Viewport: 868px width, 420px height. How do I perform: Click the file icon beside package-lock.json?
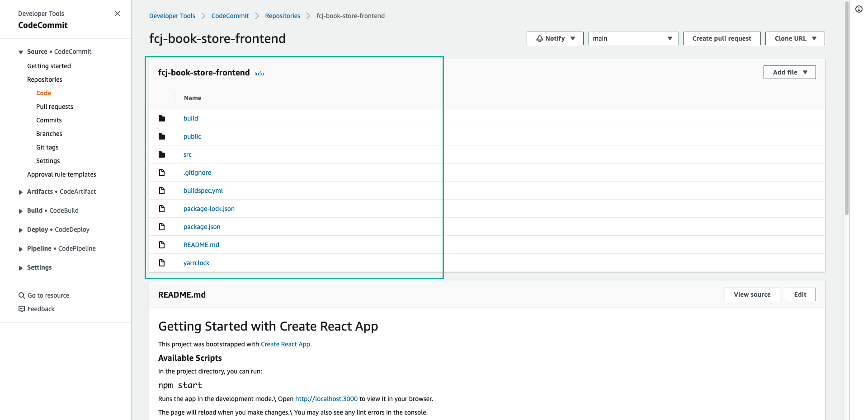click(162, 209)
